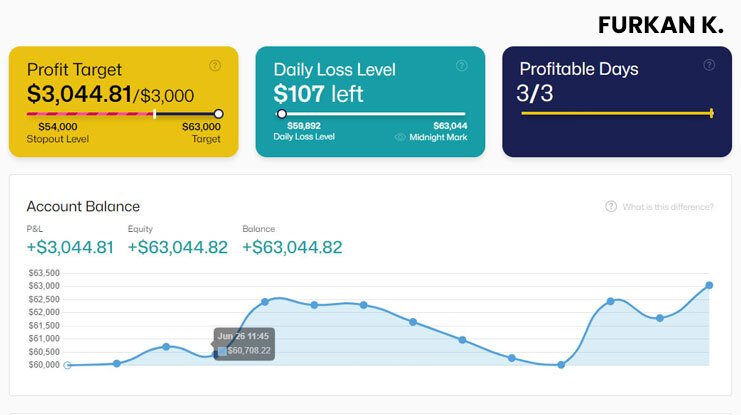741x415 pixels.
Task: Click the P&L value +$3,044.81
Action: [70, 248]
